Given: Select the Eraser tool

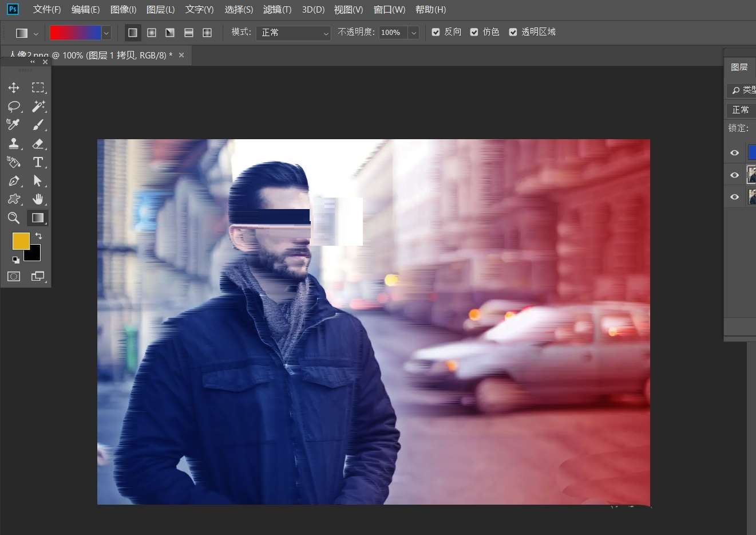Looking at the screenshot, I should pyautogui.click(x=38, y=144).
